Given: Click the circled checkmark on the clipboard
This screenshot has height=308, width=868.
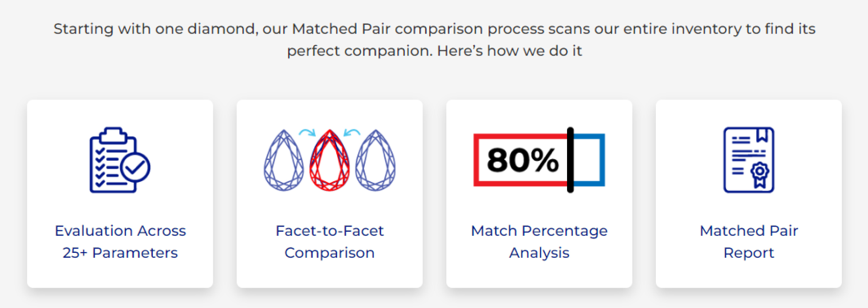Looking at the screenshot, I should (x=135, y=167).
